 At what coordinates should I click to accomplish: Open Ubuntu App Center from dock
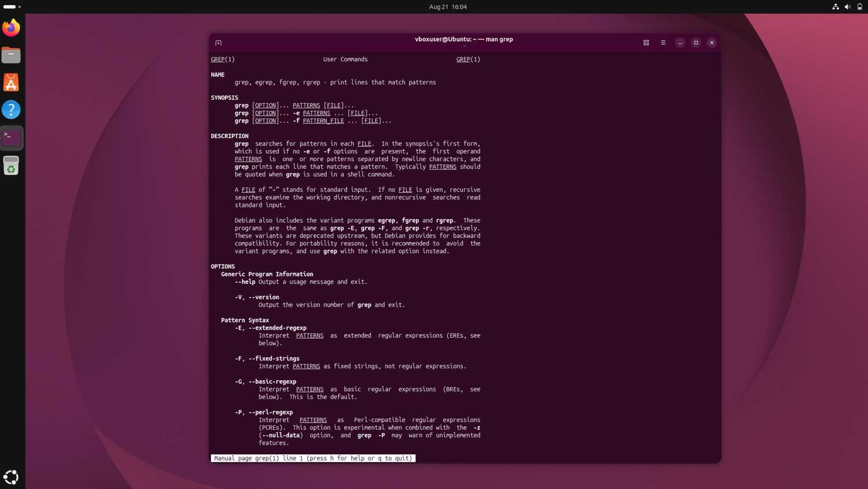(11, 82)
